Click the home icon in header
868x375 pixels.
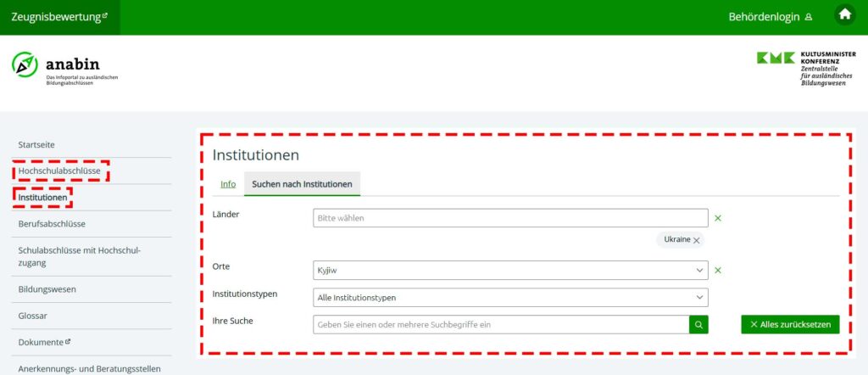(x=844, y=14)
